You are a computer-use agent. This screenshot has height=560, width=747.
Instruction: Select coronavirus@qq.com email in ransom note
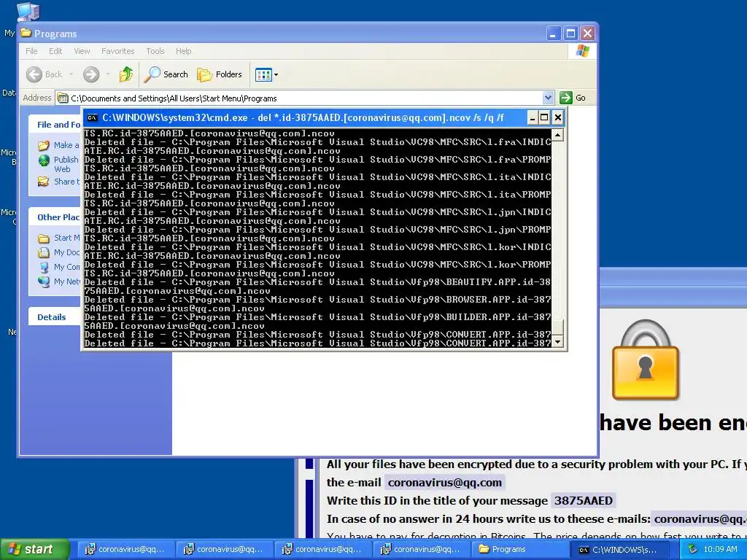pos(444,483)
